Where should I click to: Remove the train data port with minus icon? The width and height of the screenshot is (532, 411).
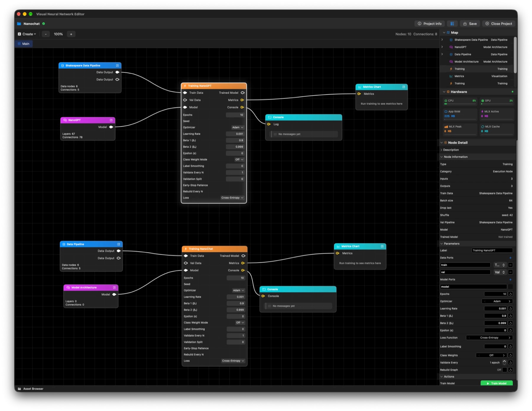(x=510, y=265)
